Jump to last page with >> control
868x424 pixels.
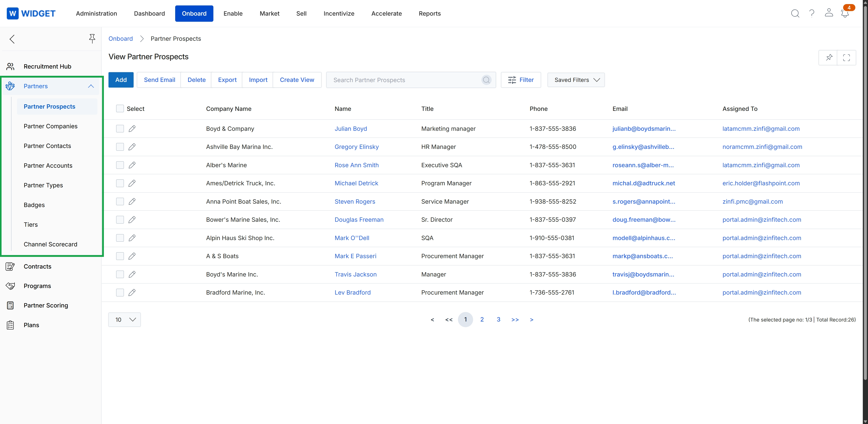(515, 320)
